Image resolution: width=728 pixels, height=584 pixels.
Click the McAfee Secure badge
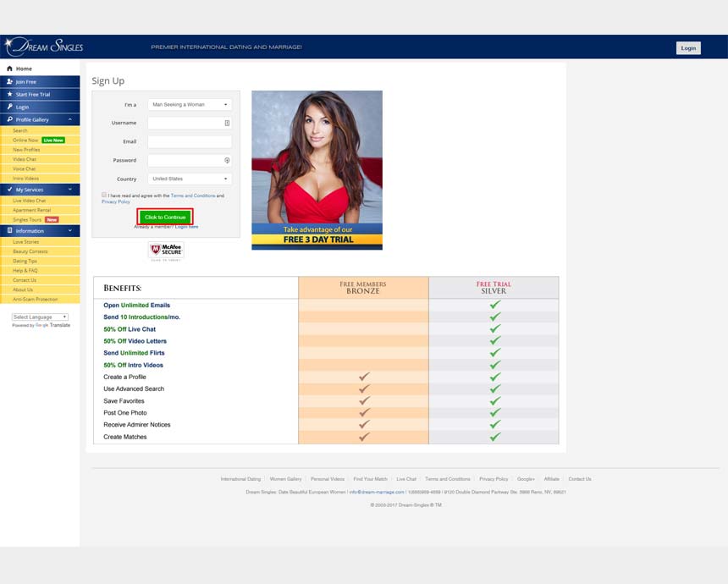click(166, 251)
